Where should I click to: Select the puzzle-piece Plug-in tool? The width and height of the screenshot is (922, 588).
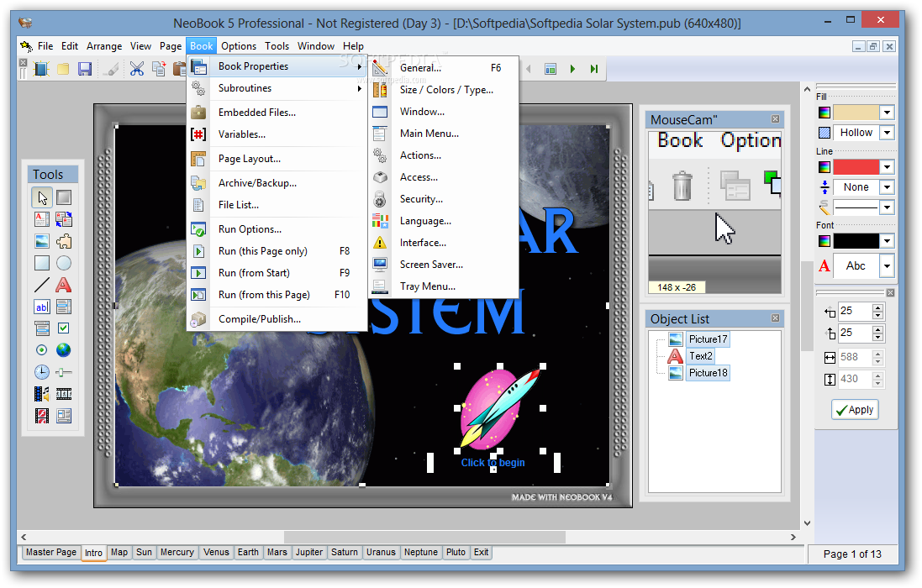coord(64,241)
